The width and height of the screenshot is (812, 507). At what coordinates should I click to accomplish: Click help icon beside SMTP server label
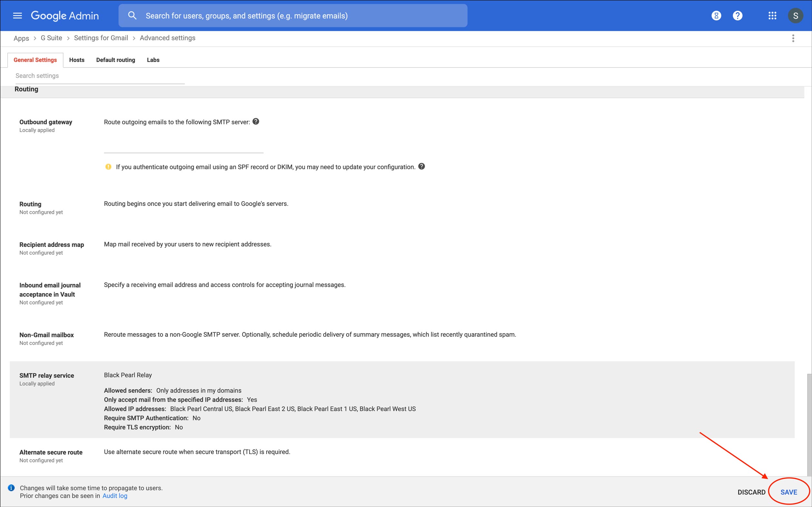click(256, 122)
